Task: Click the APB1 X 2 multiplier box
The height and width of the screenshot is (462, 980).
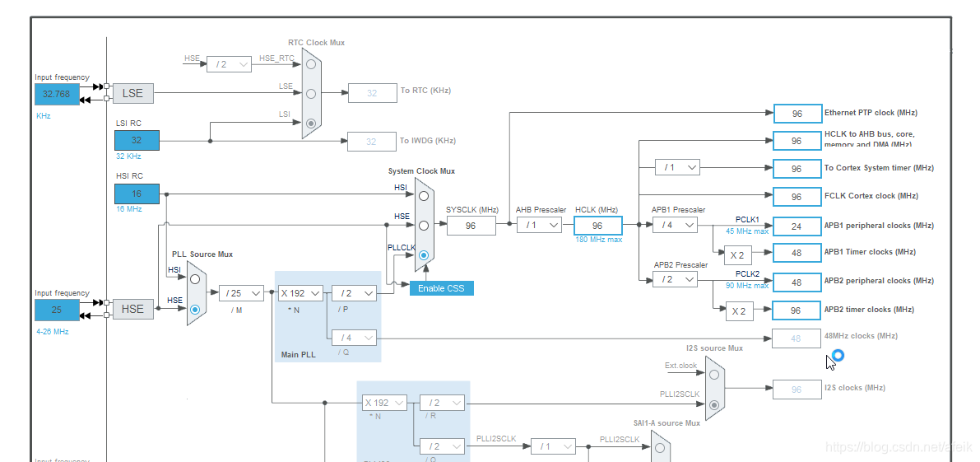Action: [739, 254]
